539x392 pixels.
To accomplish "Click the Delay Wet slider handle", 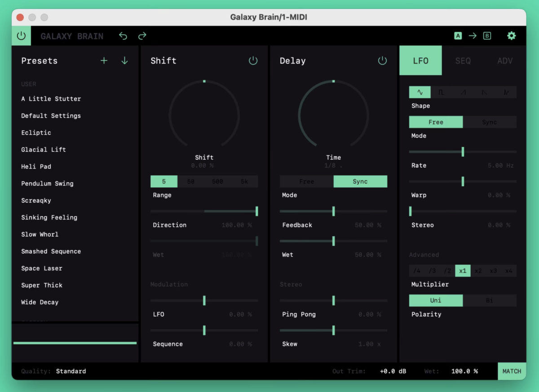I will tap(333, 241).
